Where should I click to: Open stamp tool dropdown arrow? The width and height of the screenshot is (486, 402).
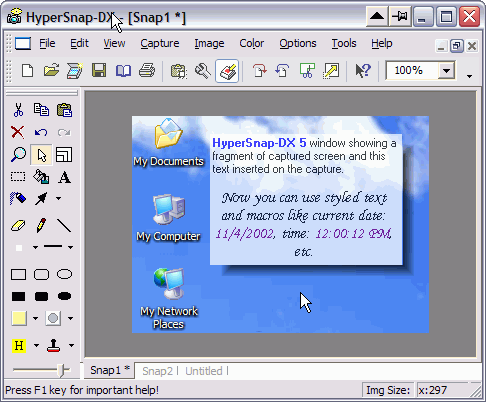click(x=71, y=346)
